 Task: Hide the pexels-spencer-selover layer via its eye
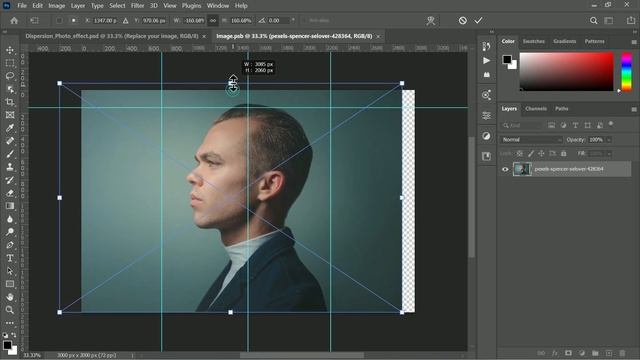point(505,169)
